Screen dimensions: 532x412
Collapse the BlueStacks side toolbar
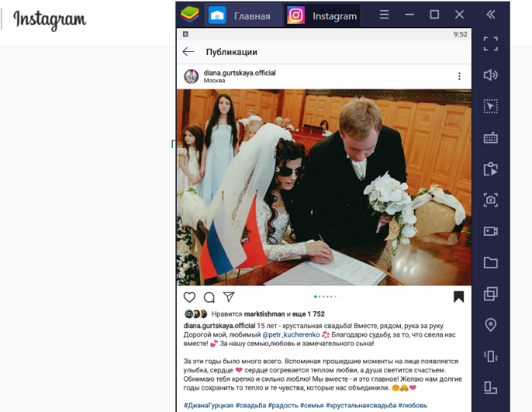491,14
